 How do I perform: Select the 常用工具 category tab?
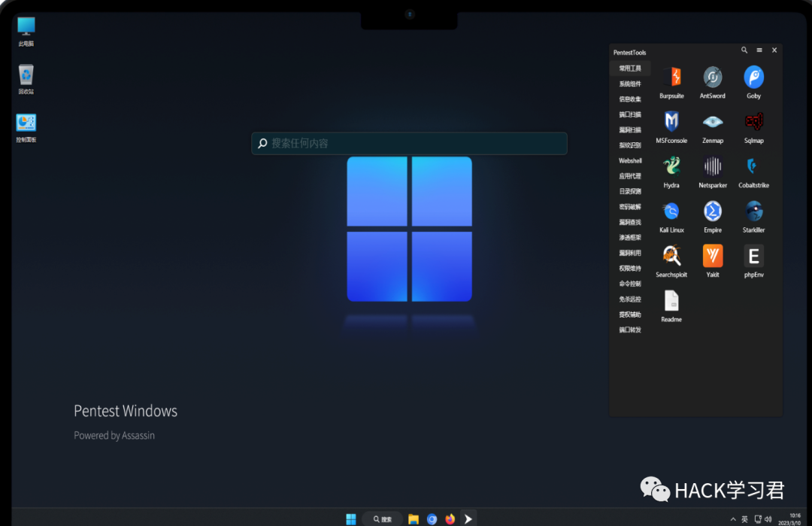(630, 68)
